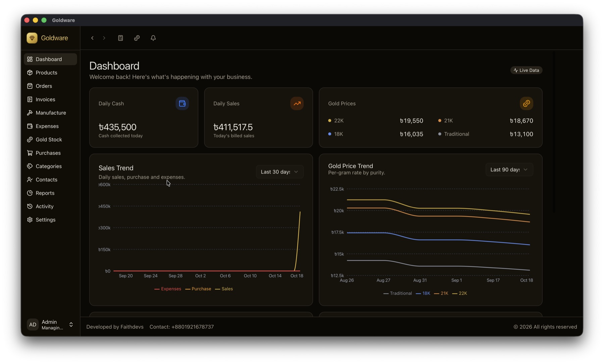Open the Orders page
Image resolution: width=604 pixels, height=364 pixels.
[x=50, y=86]
